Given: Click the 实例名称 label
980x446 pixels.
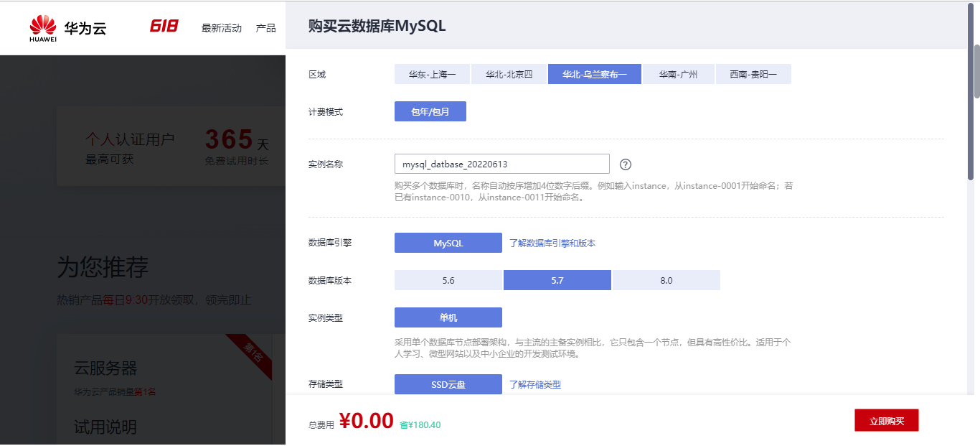Looking at the screenshot, I should tap(326, 164).
